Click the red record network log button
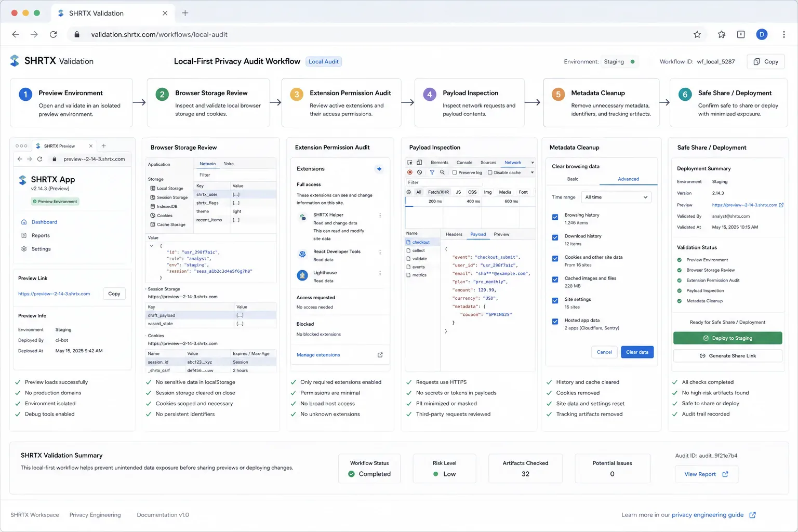Image resolution: width=798 pixels, height=532 pixels. (x=410, y=172)
